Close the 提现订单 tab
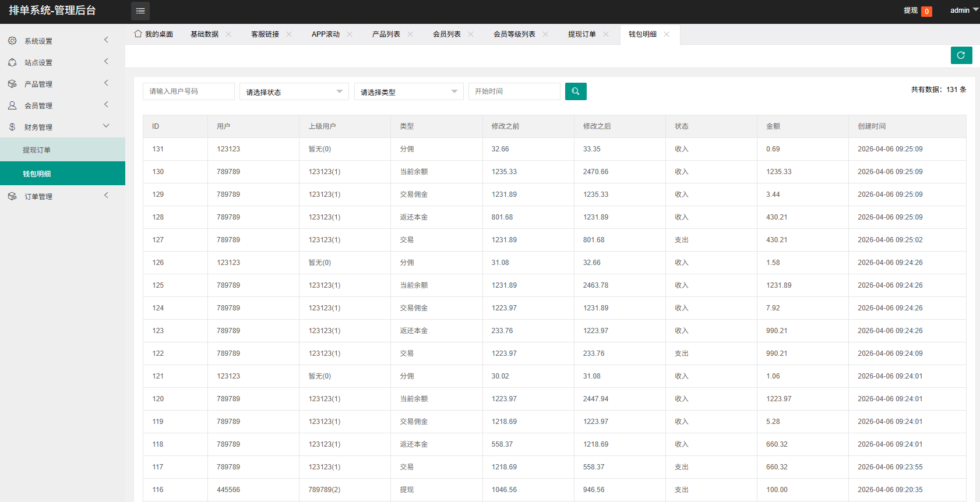The width and height of the screenshot is (980, 502). [x=606, y=34]
